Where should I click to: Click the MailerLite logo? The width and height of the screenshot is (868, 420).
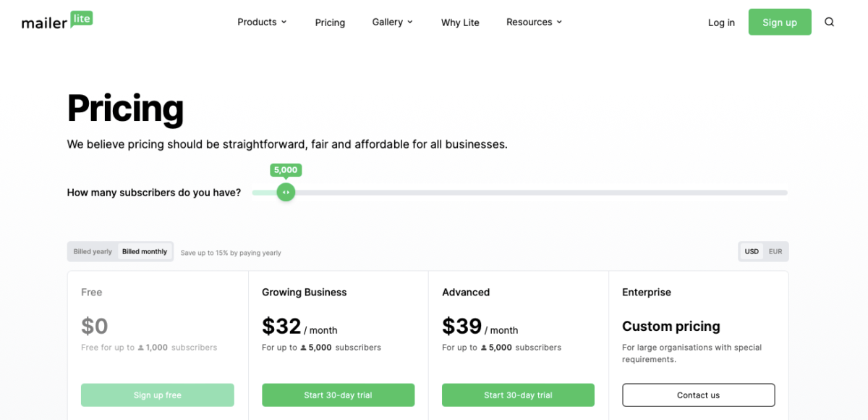click(56, 21)
